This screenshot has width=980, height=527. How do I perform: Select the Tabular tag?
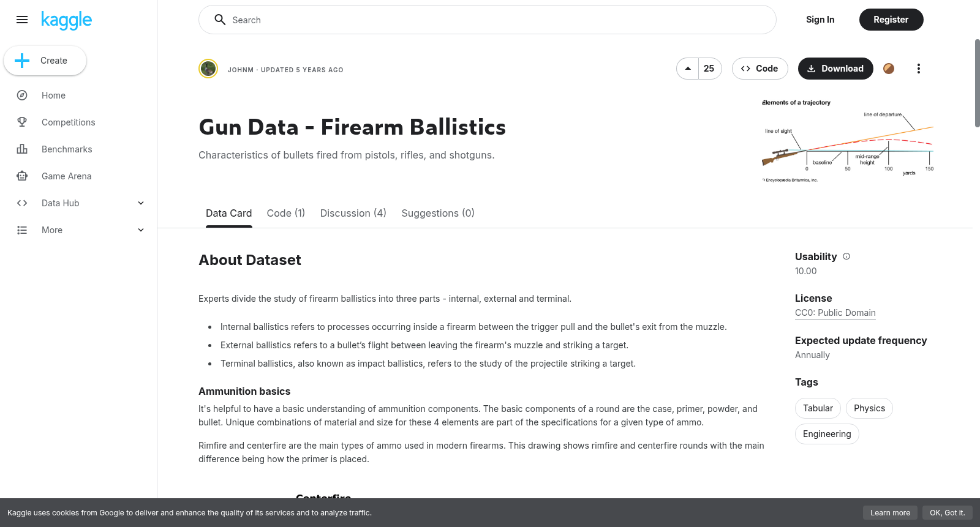click(x=818, y=408)
